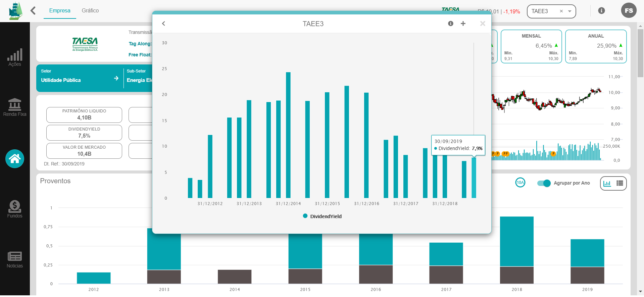Click scrollbar up arrow

coord(641,26)
